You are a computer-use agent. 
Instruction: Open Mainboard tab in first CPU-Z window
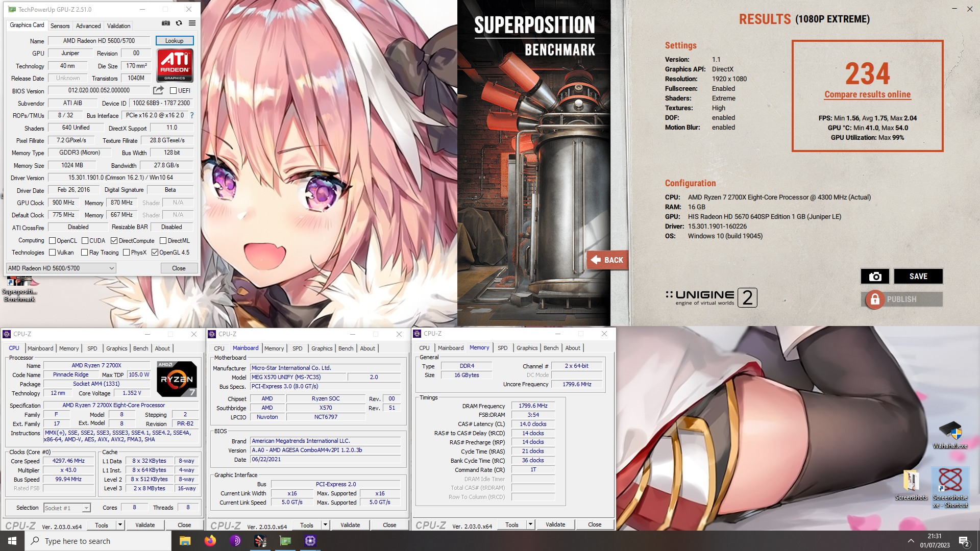(x=40, y=348)
